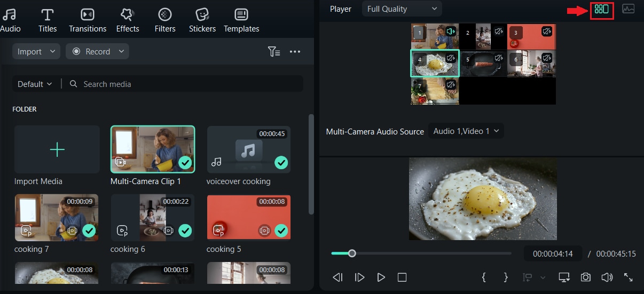Unmute audio on camera angle 2
This screenshot has height=294, width=644.
pyautogui.click(x=499, y=31)
